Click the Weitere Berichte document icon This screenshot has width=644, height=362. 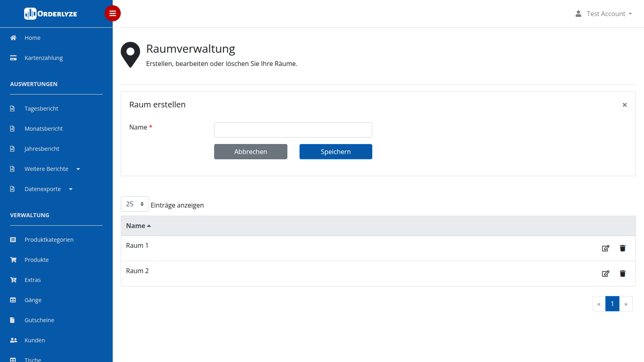click(x=12, y=169)
